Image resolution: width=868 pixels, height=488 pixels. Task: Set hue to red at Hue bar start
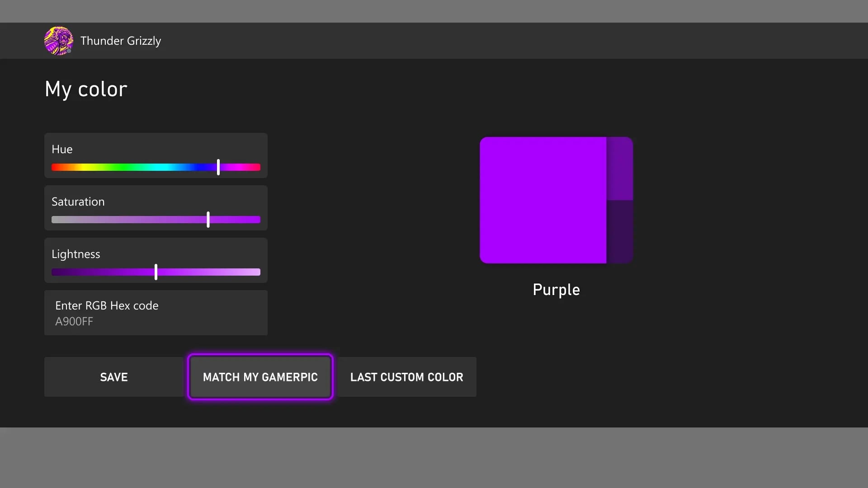[54, 167]
